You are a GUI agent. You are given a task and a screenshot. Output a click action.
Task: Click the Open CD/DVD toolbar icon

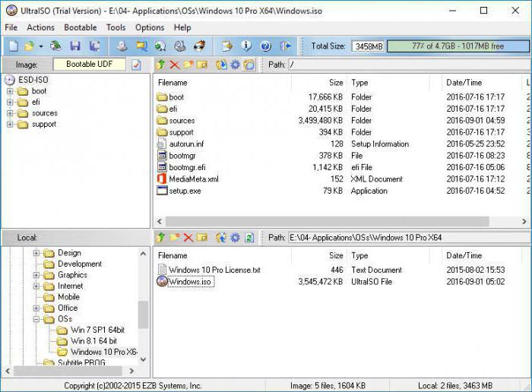click(x=55, y=46)
